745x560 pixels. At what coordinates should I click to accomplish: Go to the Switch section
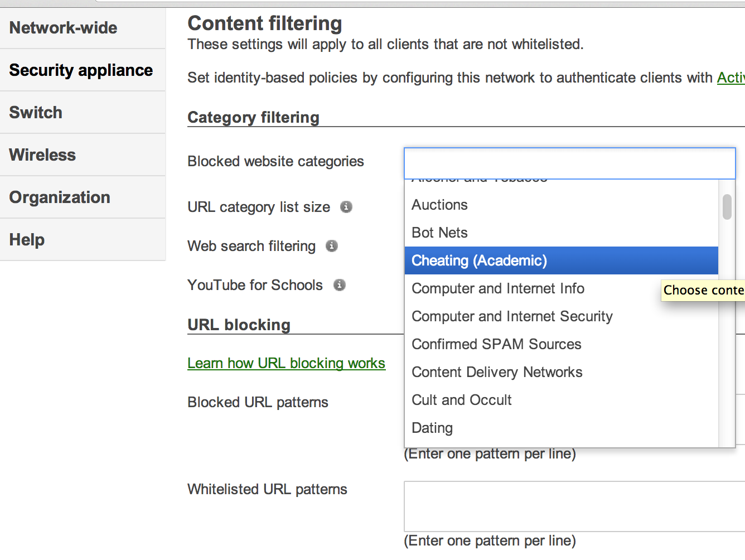coord(36,113)
